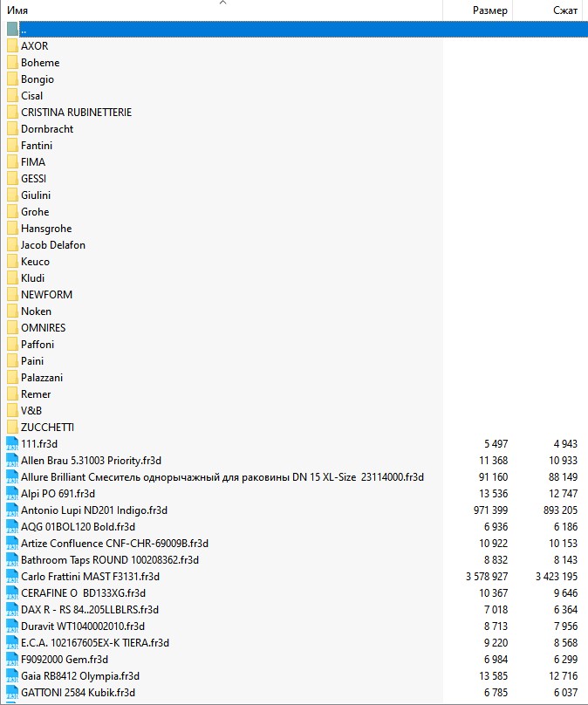Select the Keuco folder name

pos(35,262)
